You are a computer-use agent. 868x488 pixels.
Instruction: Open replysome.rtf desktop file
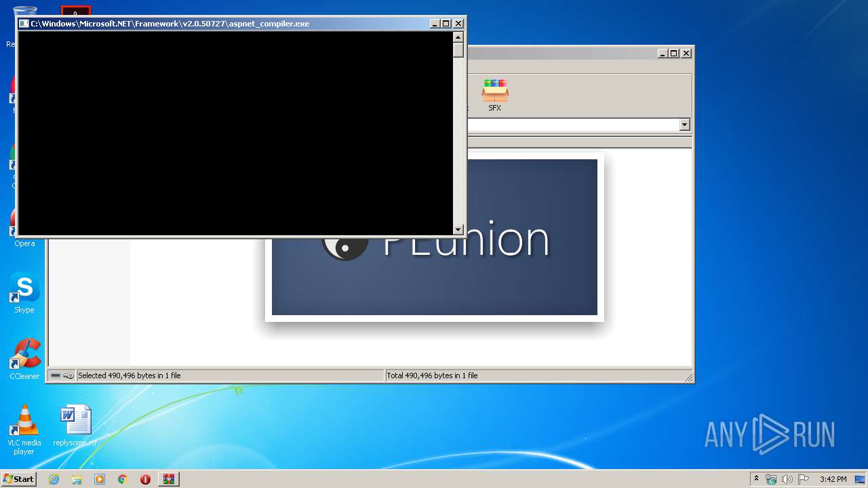coord(75,426)
